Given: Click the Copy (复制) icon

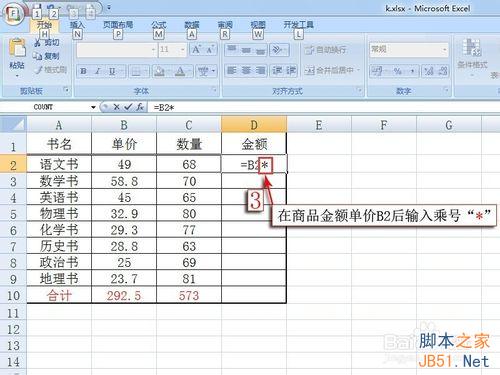Looking at the screenshot, I should (37, 56).
